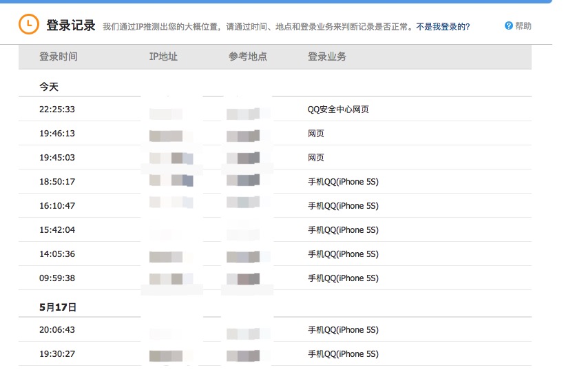564x392 pixels.
Task: Click the blurred location in the 19:30:27 row
Action: [x=243, y=356]
